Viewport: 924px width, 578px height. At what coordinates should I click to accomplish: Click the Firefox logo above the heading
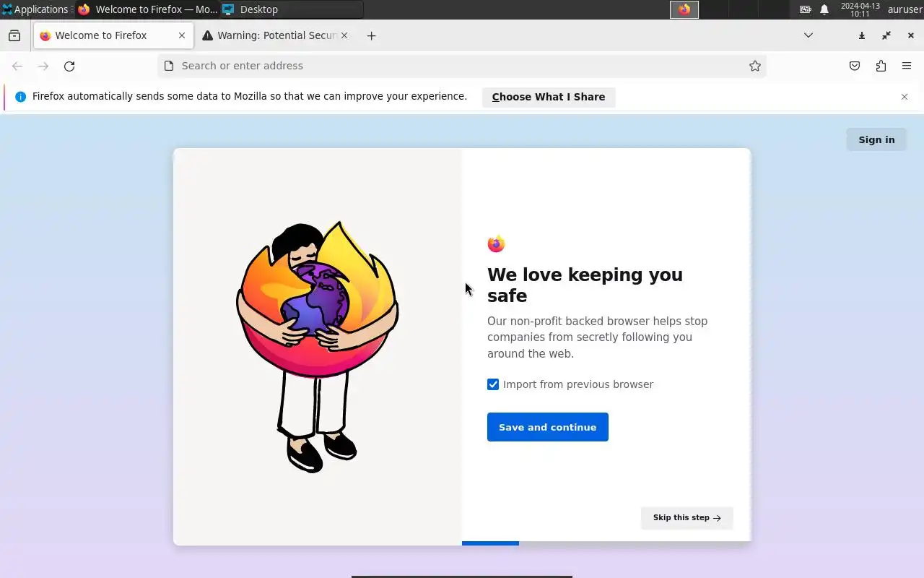coord(496,244)
